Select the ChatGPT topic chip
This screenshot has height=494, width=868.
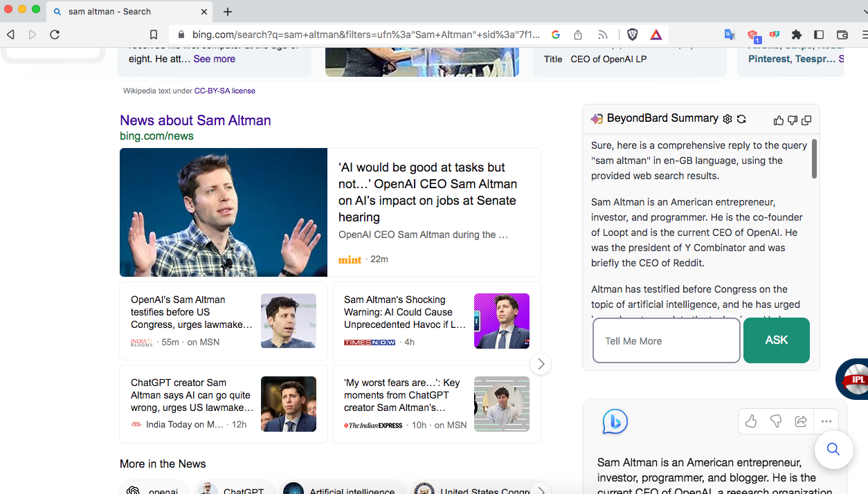click(x=235, y=488)
